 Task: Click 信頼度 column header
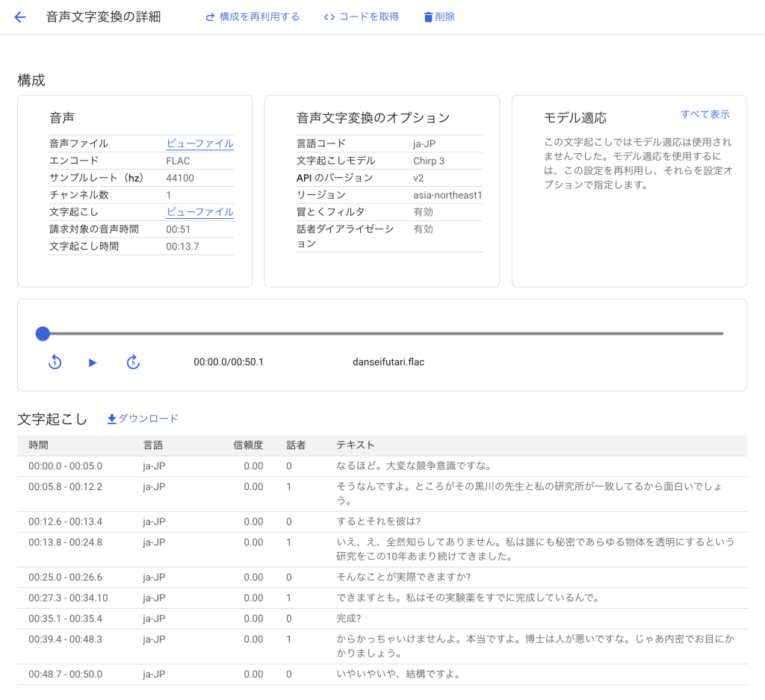(248, 445)
